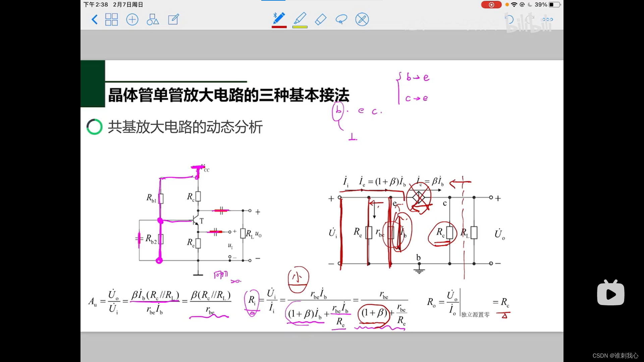
Task: Click the undo arrow
Action: click(x=509, y=19)
